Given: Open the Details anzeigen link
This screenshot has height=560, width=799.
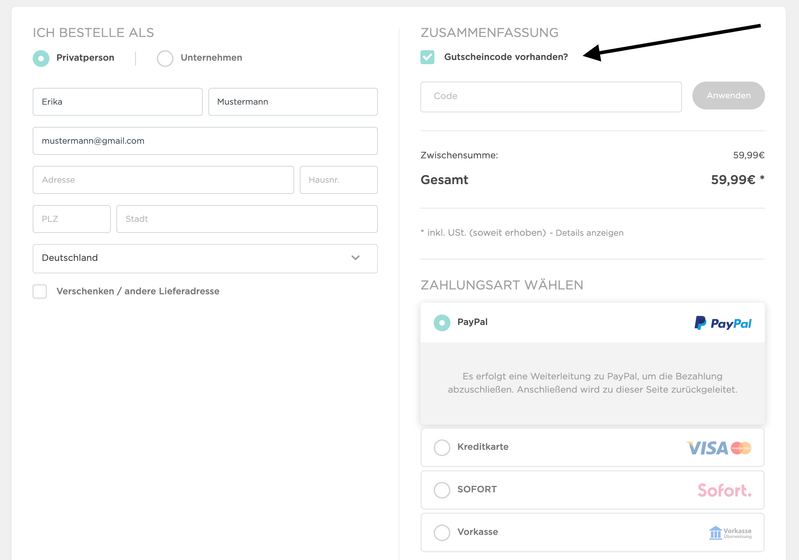Looking at the screenshot, I should (x=589, y=233).
